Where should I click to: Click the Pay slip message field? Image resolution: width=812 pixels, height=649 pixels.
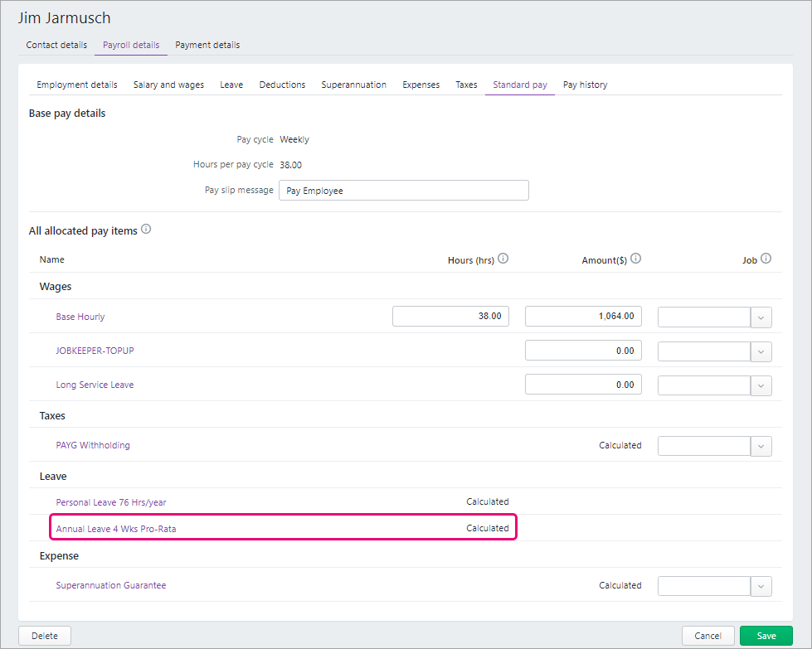pos(403,191)
